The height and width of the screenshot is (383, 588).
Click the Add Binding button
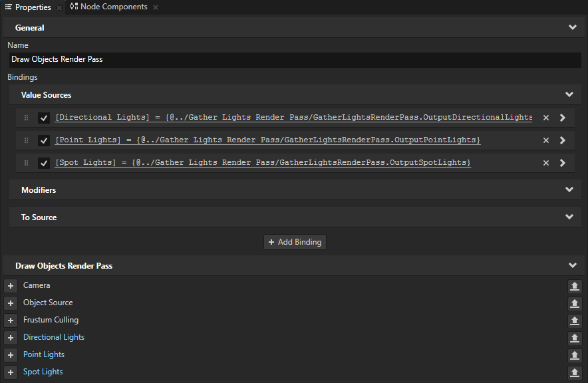click(x=295, y=242)
